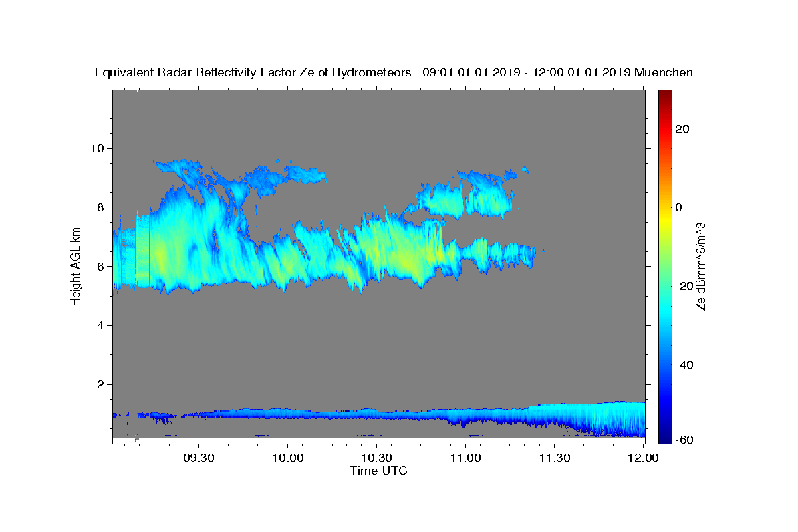Image resolution: width=798 pixels, height=532 pixels.
Task: Click the '09:30' time axis label
Action: click(198, 458)
